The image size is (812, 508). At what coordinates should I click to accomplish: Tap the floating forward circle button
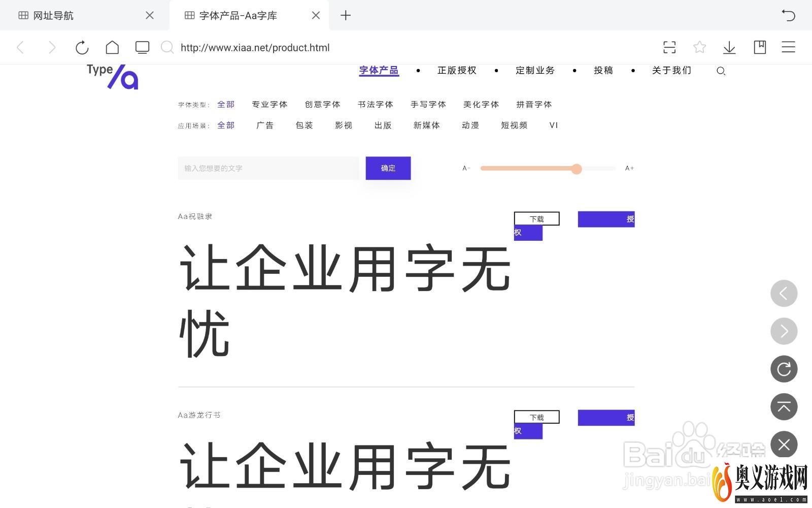(x=784, y=331)
